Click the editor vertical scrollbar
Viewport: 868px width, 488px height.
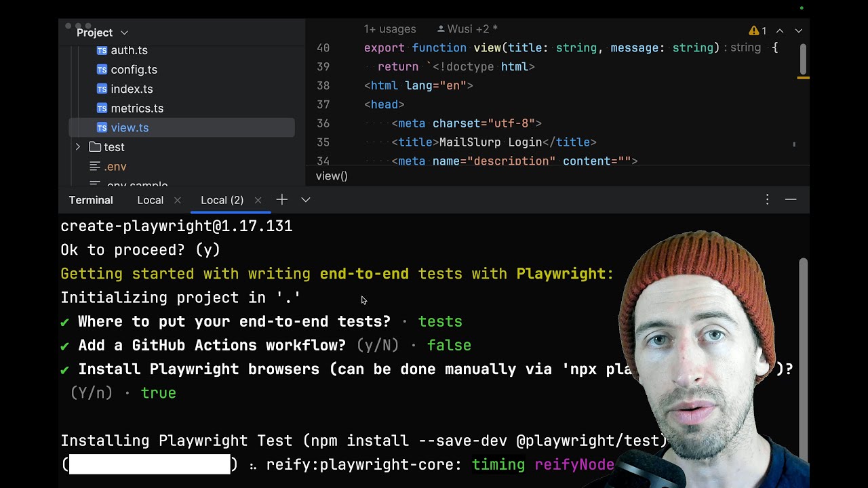tap(803, 60)
